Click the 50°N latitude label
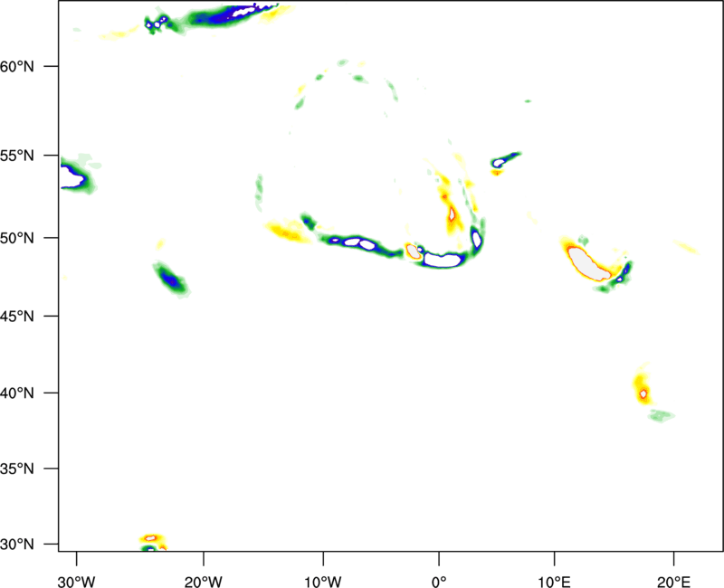The width and height of the screenshot is (724, 588). click(x=17, y=238)
